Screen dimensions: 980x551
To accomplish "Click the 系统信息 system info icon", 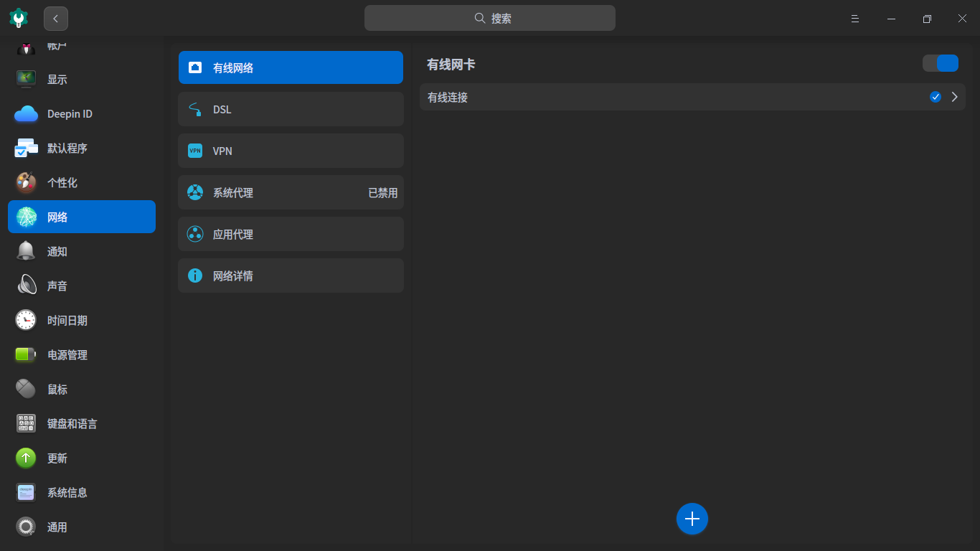I will point(27,492).
